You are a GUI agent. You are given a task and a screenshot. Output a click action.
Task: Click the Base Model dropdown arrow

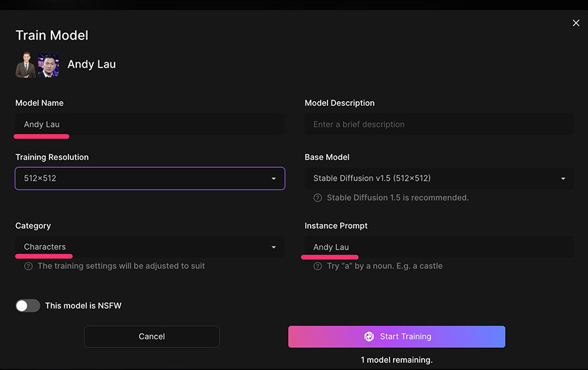point(563,179)
